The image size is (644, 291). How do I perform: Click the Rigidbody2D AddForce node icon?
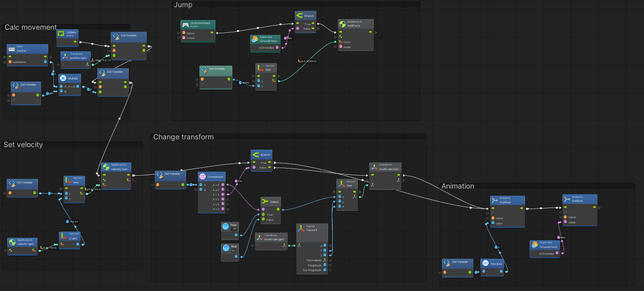point(342,24)
